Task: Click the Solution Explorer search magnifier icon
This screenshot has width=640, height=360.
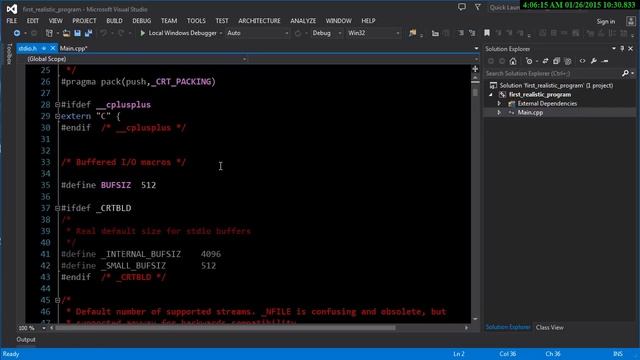Action: (625, 73)
